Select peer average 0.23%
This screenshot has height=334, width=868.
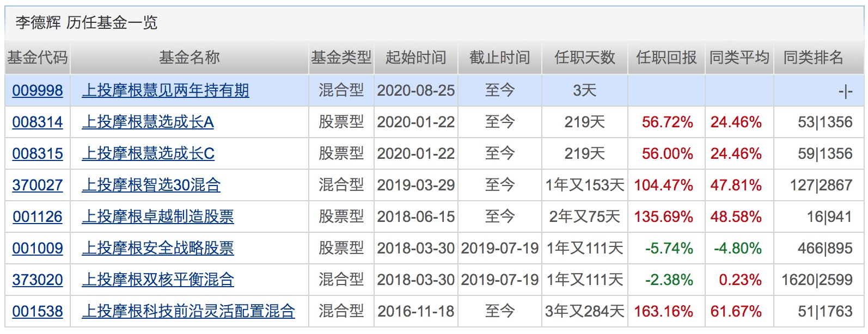pos(741,280)
